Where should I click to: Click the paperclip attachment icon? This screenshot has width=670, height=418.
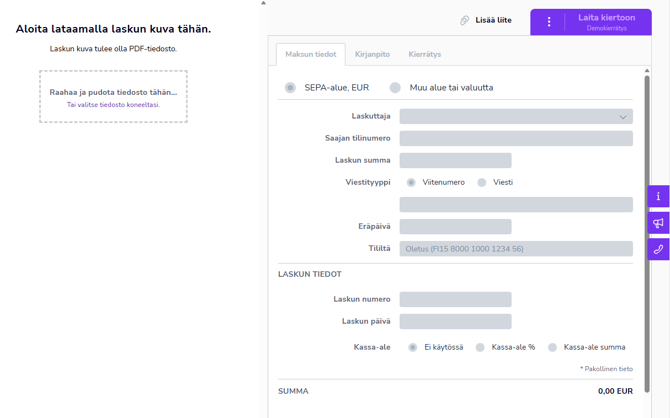click(x=464, y=20)
